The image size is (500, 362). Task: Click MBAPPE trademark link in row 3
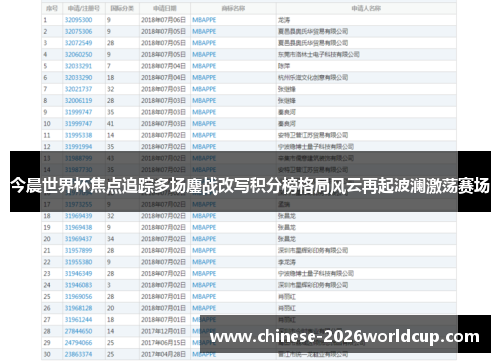point(204,43)
